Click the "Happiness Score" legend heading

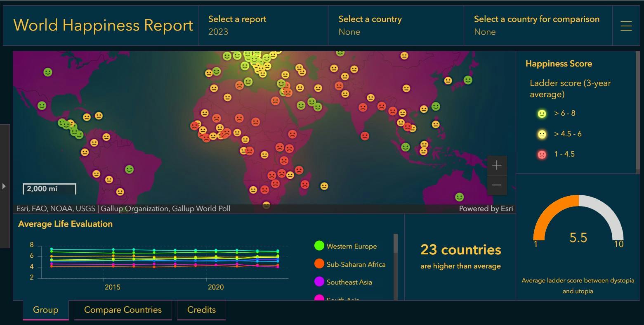click(559, 64)
